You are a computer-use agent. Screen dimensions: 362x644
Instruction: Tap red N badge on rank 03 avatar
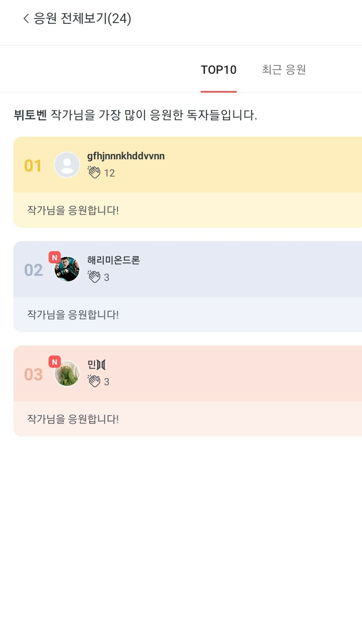coord(54,361)
